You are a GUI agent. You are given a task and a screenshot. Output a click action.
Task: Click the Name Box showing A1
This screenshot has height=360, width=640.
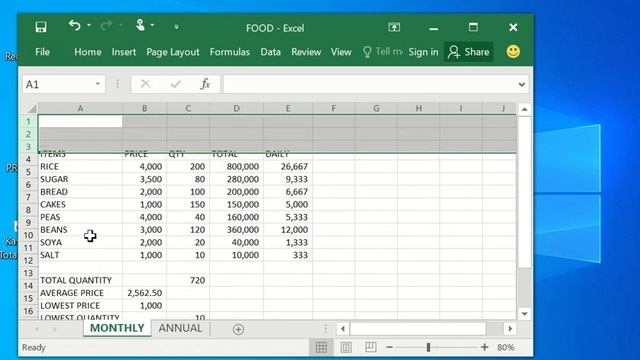(x=57, y=84)
